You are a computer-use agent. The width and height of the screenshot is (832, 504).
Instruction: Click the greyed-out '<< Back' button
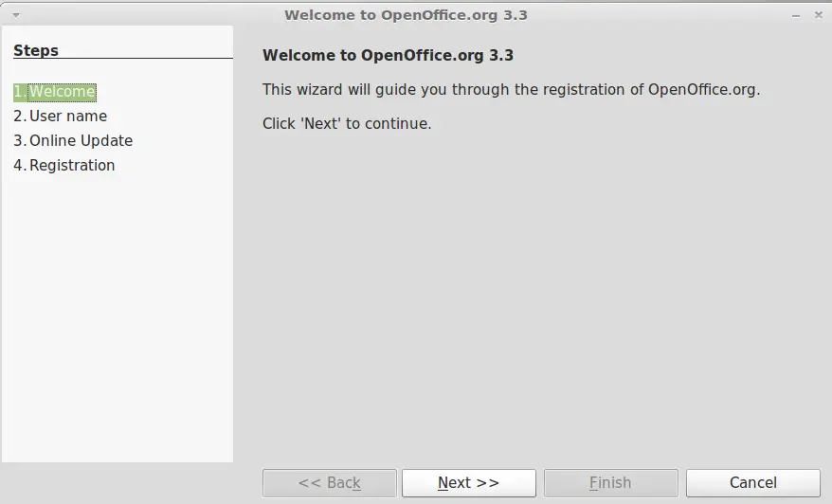click(330, 483)
